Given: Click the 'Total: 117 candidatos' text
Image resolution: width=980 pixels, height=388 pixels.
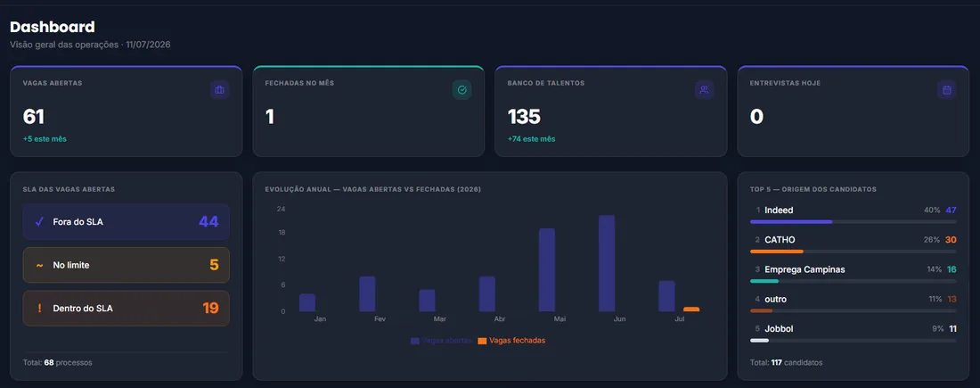Looking at the screenshot, I should (x=787, y=362).
